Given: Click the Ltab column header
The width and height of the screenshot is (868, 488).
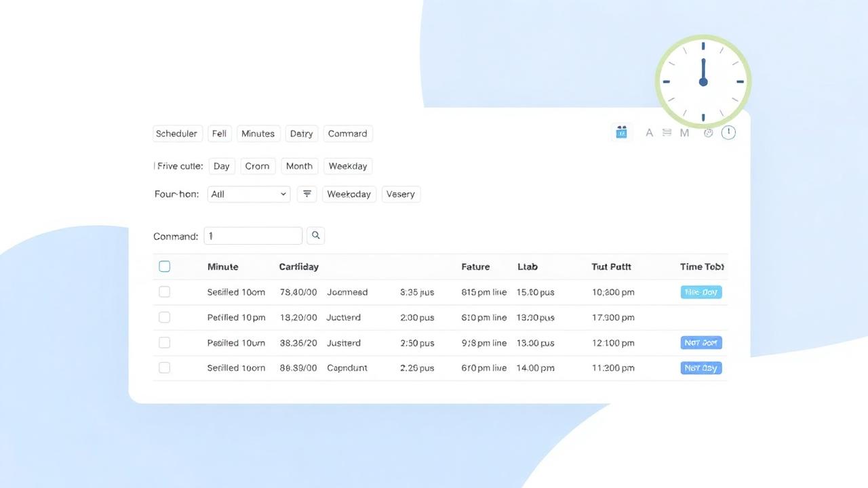Looking at the screenshot, I should [528, 266].
